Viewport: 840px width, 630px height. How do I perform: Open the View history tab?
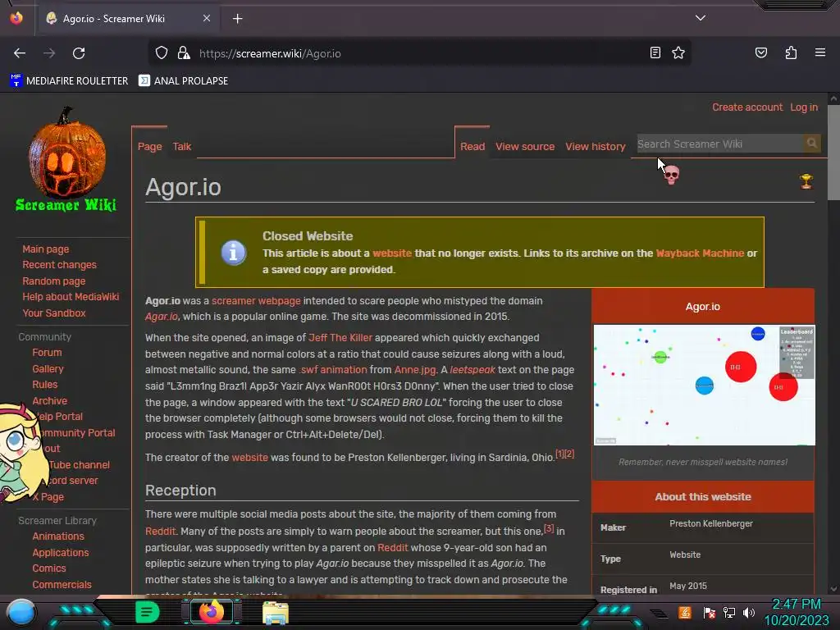596,146
